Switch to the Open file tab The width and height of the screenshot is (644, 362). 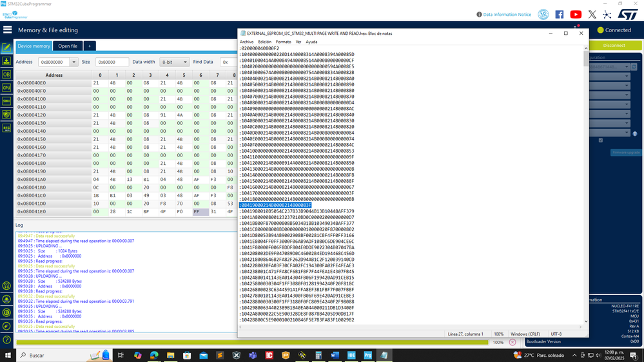point(68,46)
